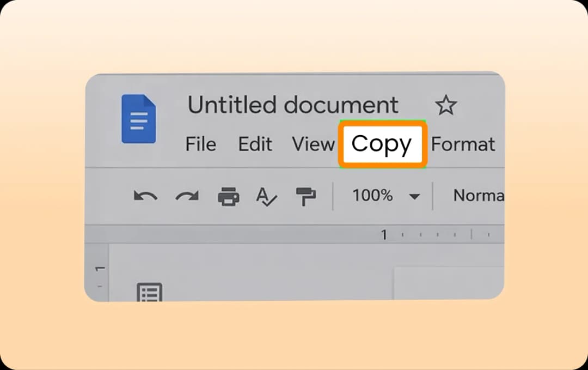The image size is (588, 370).
Task: Click the ruler at the 1-inch marker
Action: 384,234
